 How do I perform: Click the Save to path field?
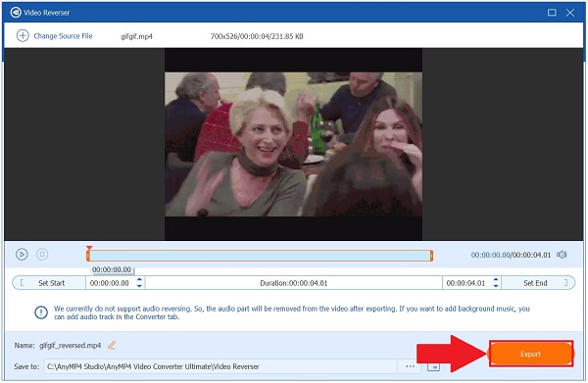[x=220, y=366]
